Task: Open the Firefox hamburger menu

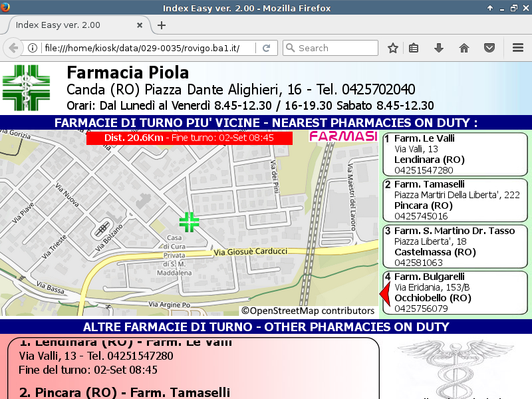Action: [518, 48]
